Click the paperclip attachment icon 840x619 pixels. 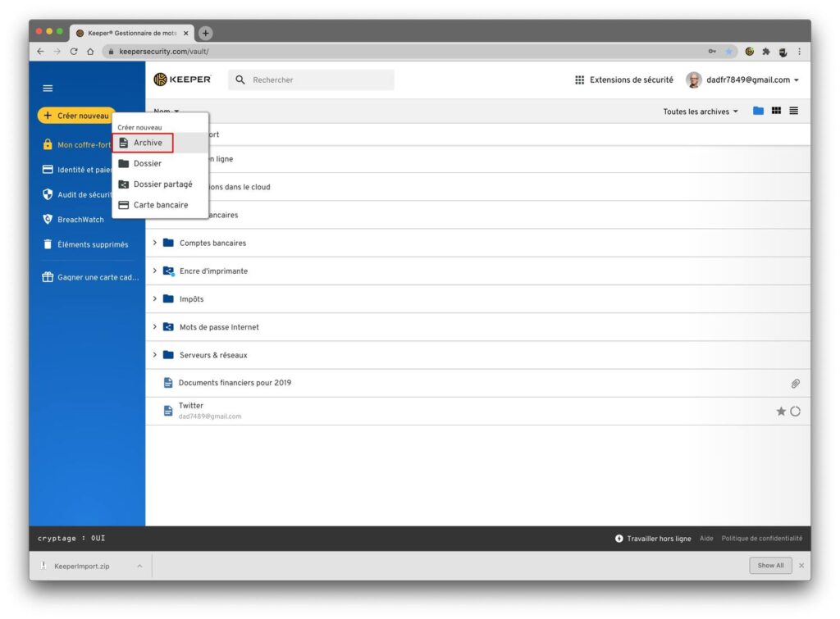click(x=795, y=384)
